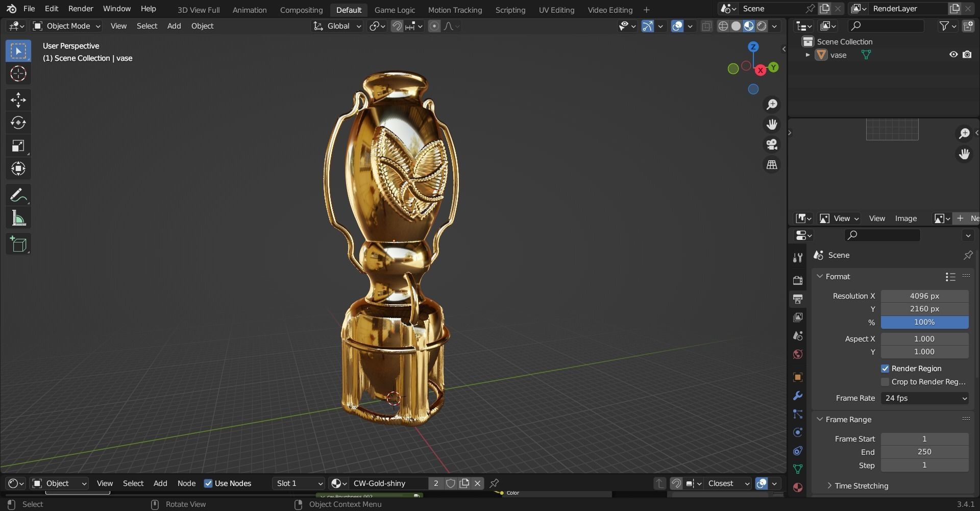Select the Transform tool
The image size is (980, 511).
pos(18,169)
